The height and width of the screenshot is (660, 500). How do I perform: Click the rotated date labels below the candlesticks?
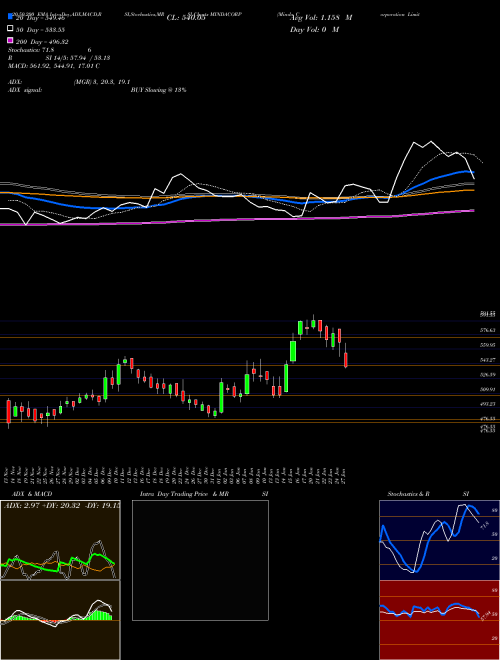[x=177, y=476]
